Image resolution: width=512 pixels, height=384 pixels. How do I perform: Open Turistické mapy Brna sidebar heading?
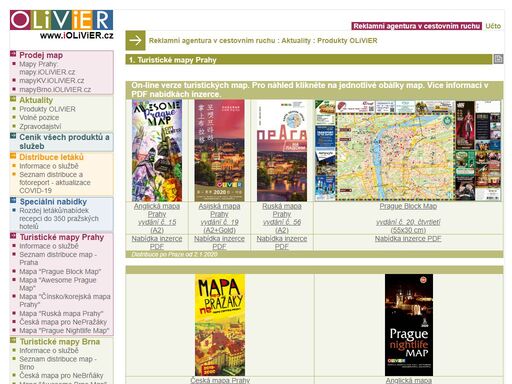tap(60, 342)
